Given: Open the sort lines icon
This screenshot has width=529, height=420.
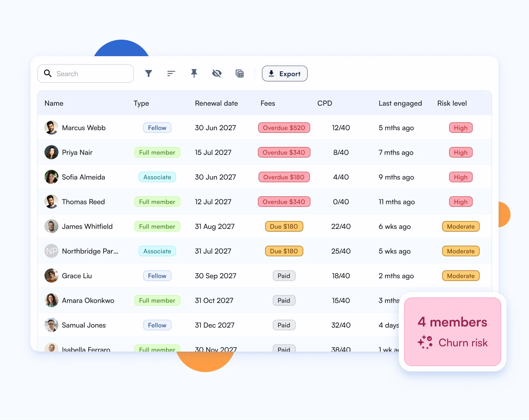Looking at the screenshot, I should [x=171, y=73].
